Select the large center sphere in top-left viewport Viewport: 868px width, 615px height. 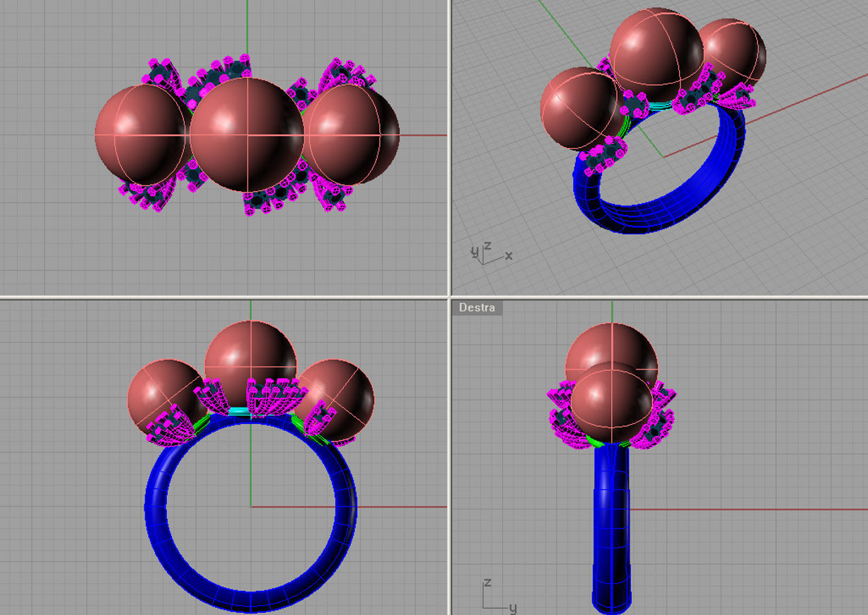247,134
